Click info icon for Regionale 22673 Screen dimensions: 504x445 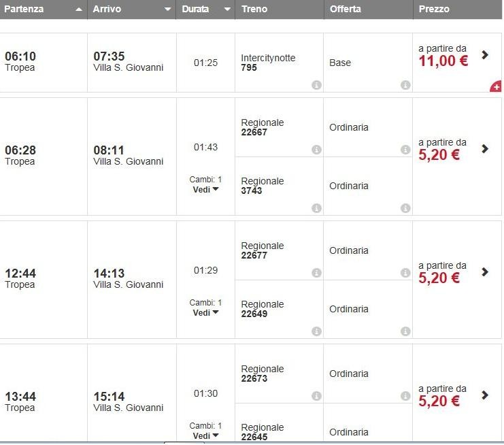316,396
